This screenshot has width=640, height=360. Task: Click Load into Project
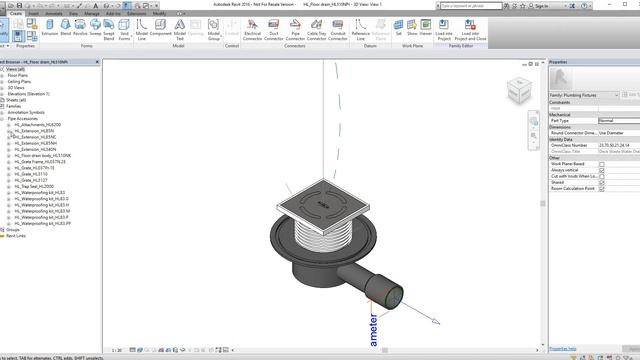[444, 29]
